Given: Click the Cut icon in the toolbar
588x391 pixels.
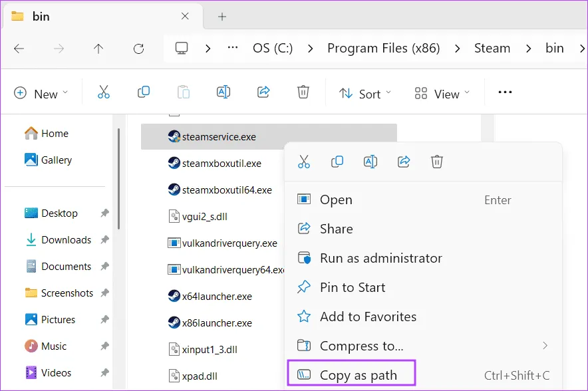Looking at the screenshot, I should (x=104, y=92).
